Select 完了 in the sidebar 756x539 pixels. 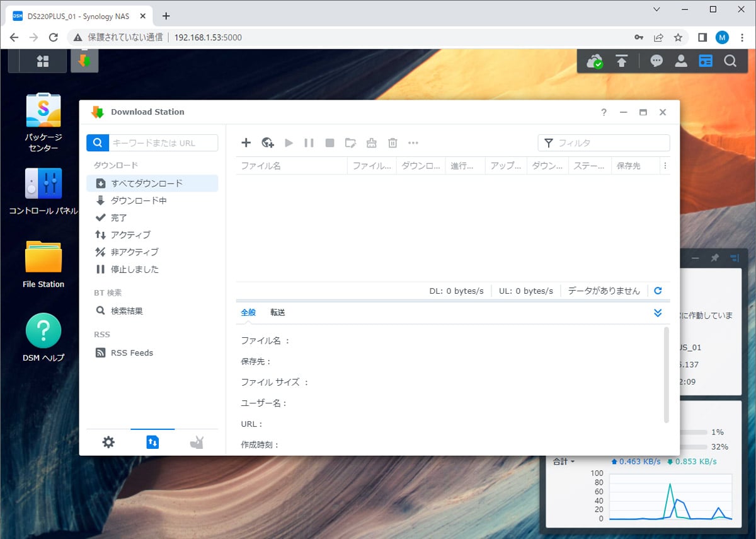[152, 217]
